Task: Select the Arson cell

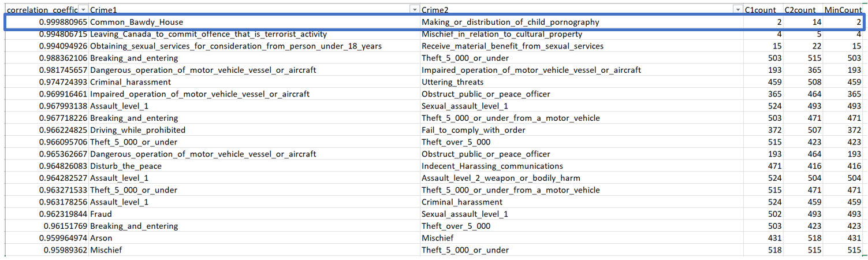Action: pyautogui.click(x=101, y=238)
